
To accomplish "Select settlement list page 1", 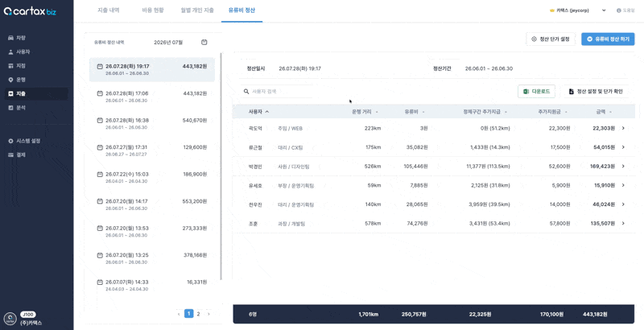I will [188, 314].
